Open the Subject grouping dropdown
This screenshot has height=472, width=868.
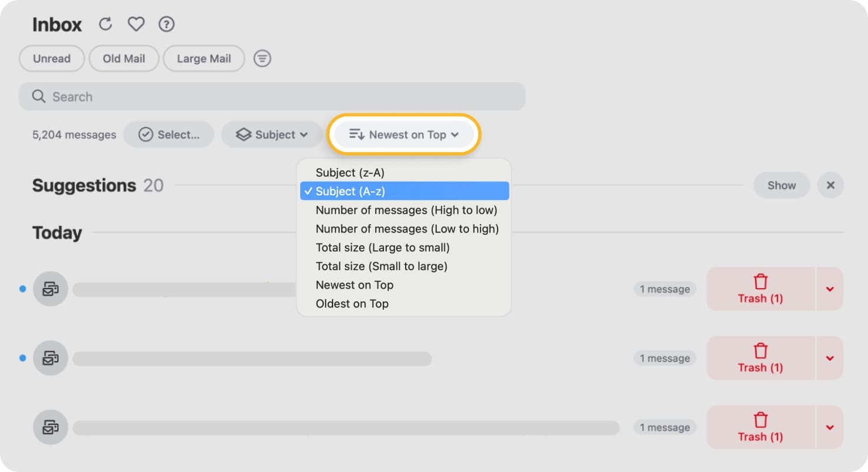tap(271, 135)
